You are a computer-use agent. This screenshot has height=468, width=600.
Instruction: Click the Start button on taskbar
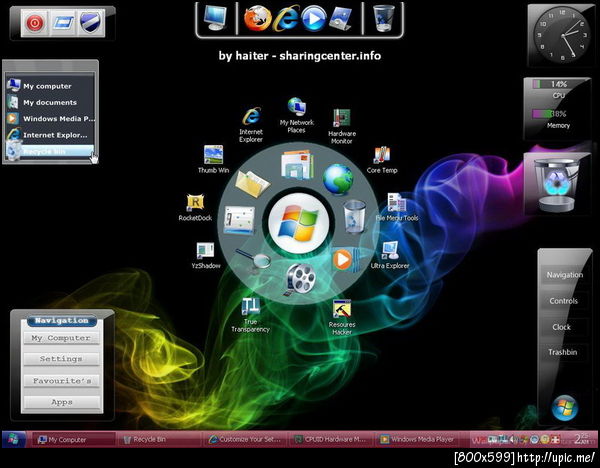tap(14, 440)
